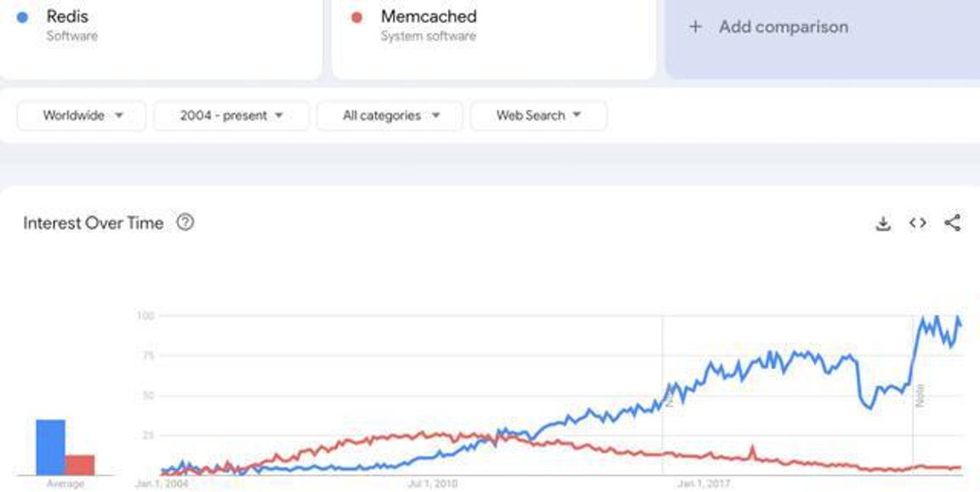This screenshot has height=492, width=980.
Task: Click the Note marker near Jan 2017
Action: coord(668,397)
